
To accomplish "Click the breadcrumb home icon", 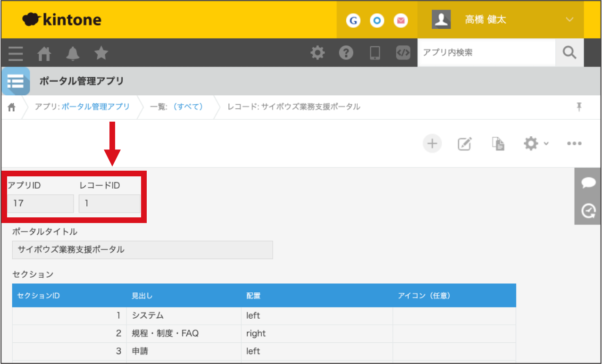I will tap(12, 107).
